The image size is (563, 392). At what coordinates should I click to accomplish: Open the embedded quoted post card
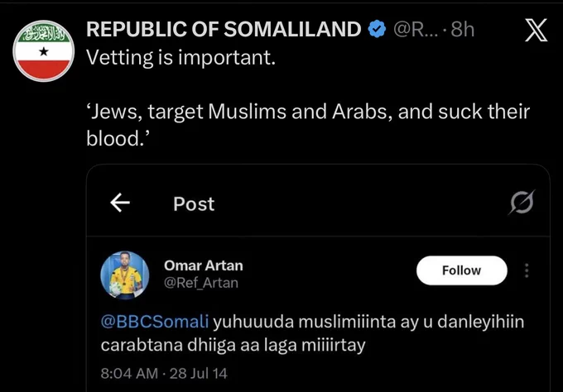318,278
